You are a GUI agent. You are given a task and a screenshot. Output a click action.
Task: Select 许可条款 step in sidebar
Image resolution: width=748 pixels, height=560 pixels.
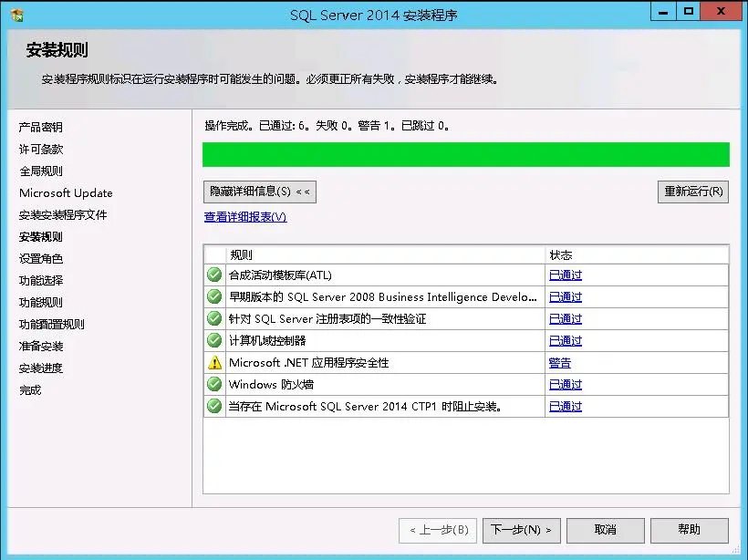click(41, 150)
